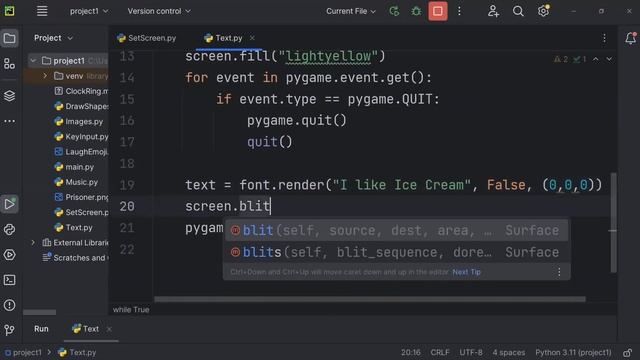Open the Run tool window icon
The width and height of the screenshot is (640, 360).
point(9,204)
